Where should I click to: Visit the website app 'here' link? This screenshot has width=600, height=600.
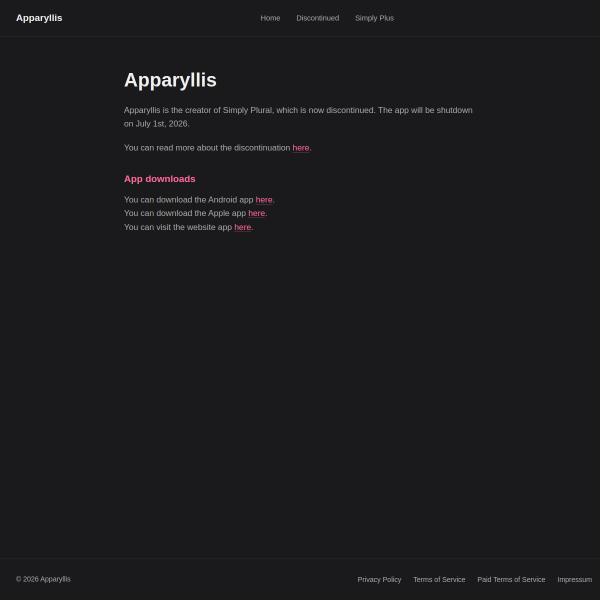(243, 227)
